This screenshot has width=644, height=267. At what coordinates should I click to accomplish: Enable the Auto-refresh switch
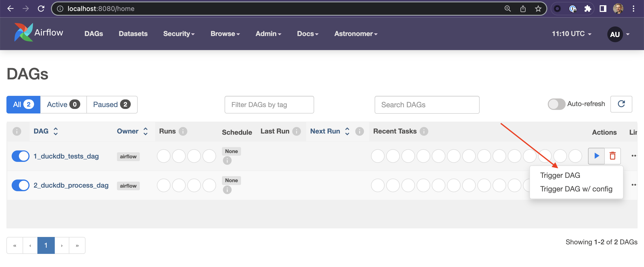tap(556, 104)
